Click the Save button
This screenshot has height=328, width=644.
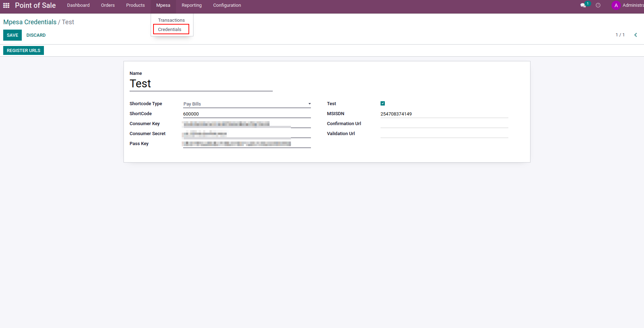pyautogui.click(x=12, y=35)
